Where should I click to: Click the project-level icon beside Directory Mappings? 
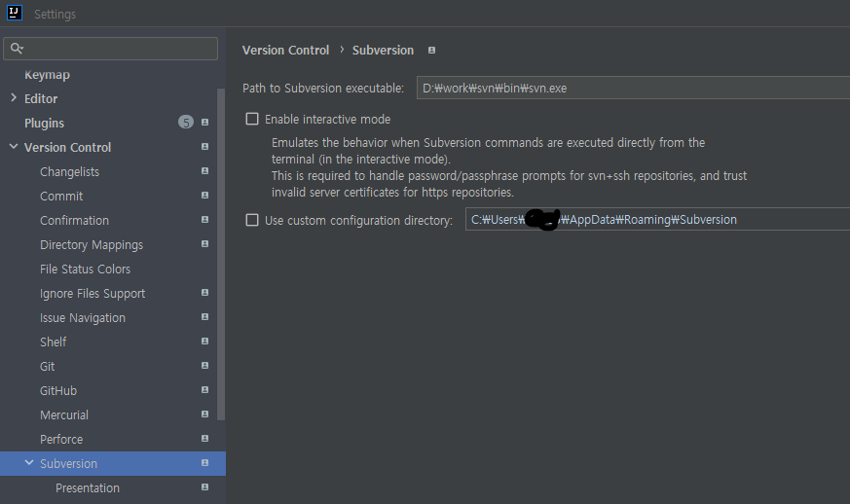[x=204, y=244]
